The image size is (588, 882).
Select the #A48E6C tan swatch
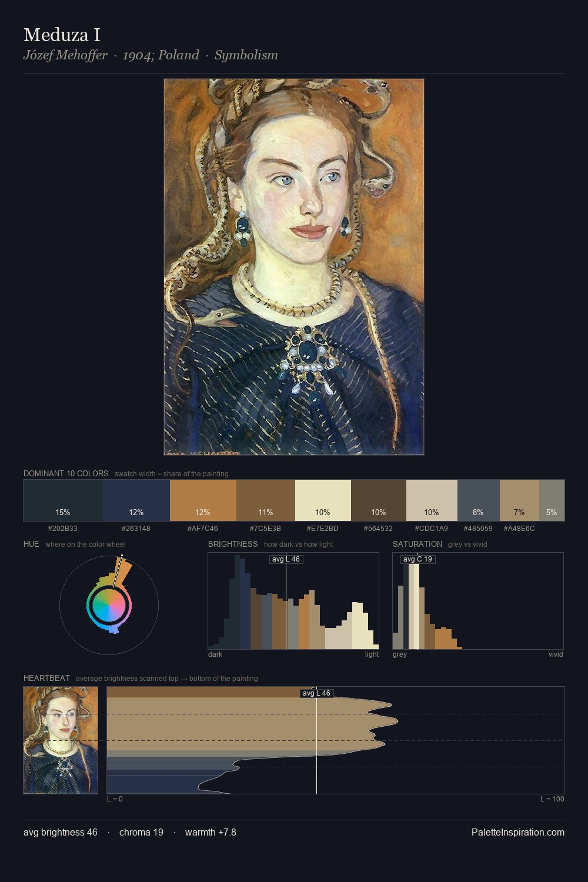click(x=519, y=500)
